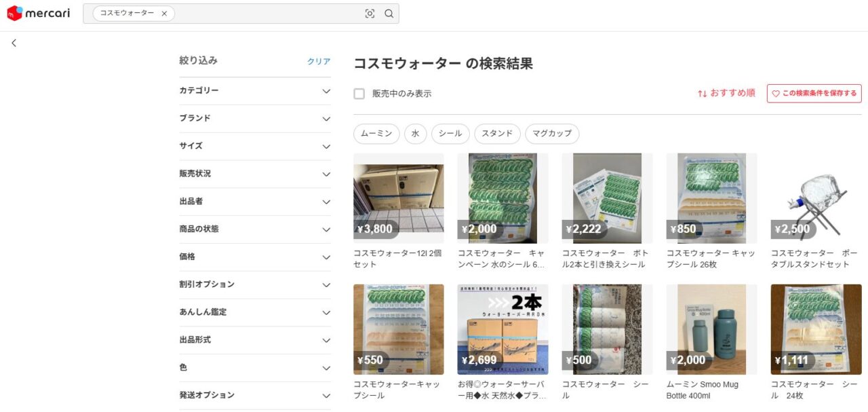Expand the 価格 filter section
The height and width of the screenshot is (412, 868).
click(x=255, y=257)
